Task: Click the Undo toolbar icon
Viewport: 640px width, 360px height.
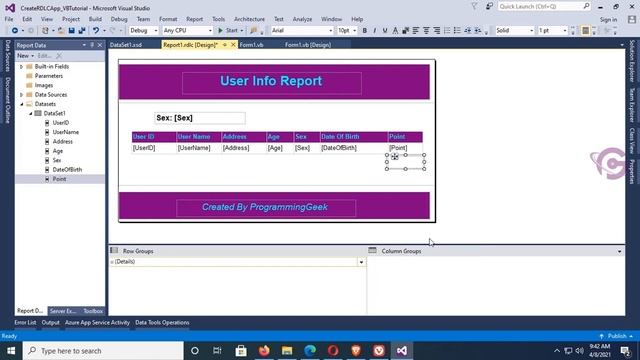Action: 96,31
